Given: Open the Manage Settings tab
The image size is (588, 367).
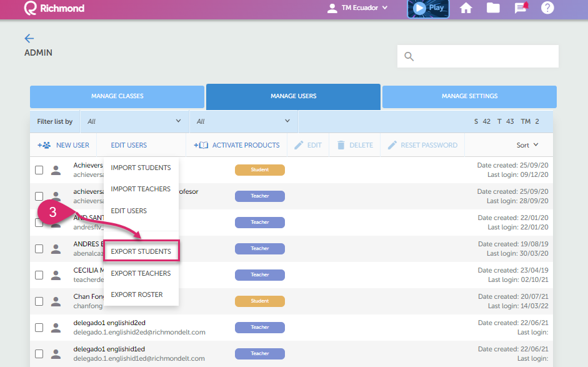Looking at the screenshot, I should (469, 96).
